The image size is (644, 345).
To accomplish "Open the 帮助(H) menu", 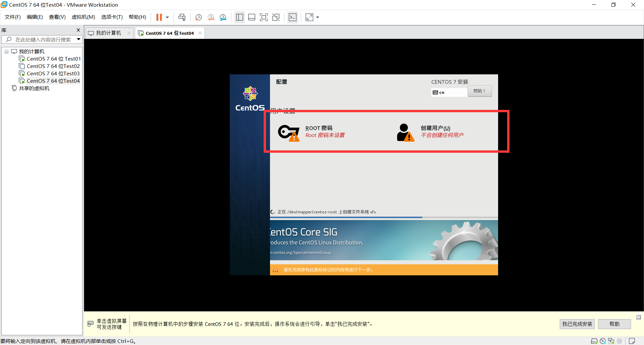I will pyautogui.click(x=138, y=17).
